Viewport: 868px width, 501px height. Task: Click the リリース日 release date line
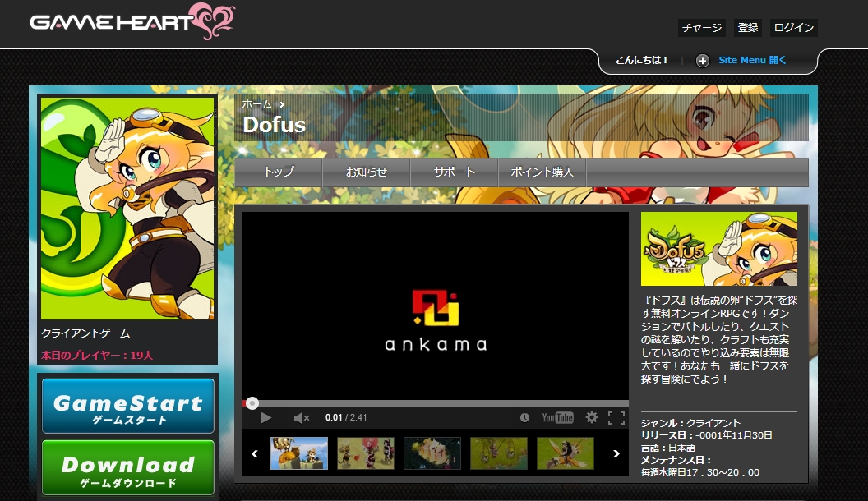[x=706, y=435]
